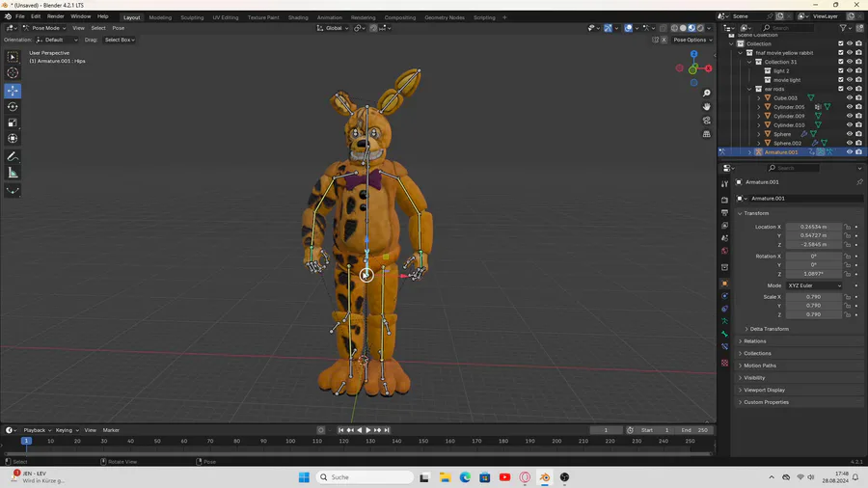Toggle camera view icon in viewport

[x=706, y=120]
